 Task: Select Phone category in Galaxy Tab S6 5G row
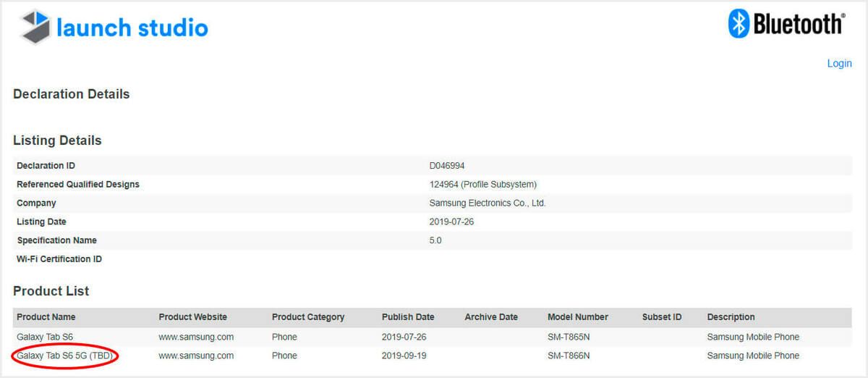[284, 356]
